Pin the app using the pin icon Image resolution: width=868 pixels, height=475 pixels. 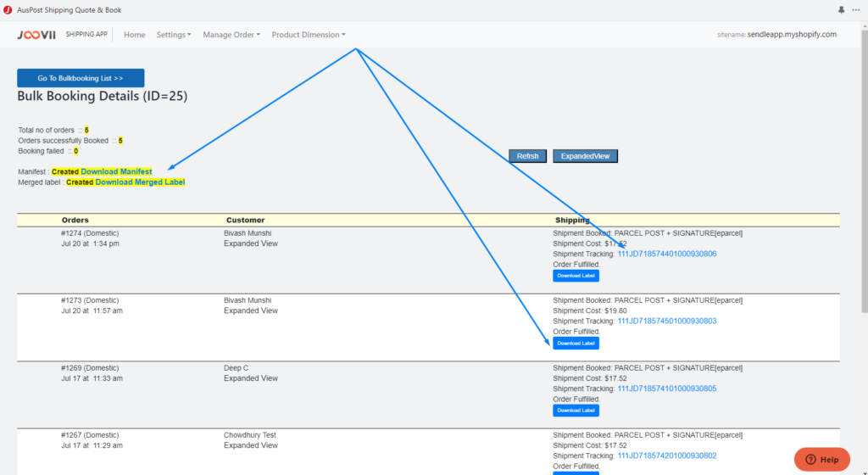pos(841,10)
